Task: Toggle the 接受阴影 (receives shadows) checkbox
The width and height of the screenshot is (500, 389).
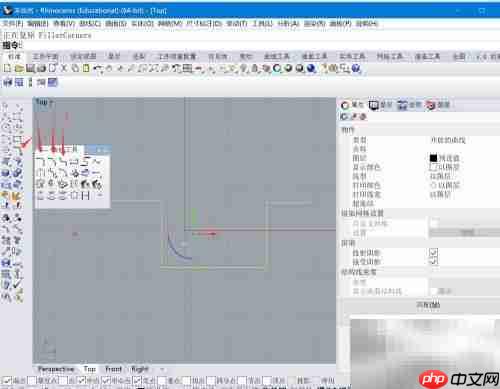Action: 434,261
